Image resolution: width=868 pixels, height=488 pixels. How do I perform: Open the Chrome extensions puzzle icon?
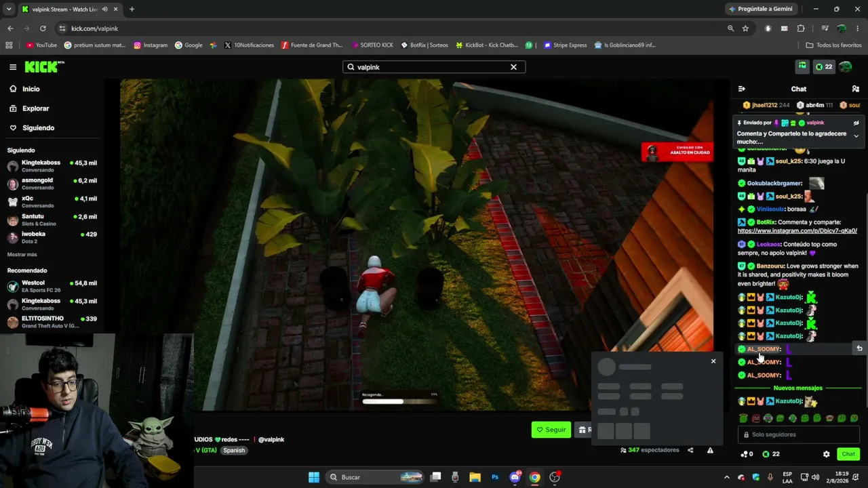click(801, 28)
